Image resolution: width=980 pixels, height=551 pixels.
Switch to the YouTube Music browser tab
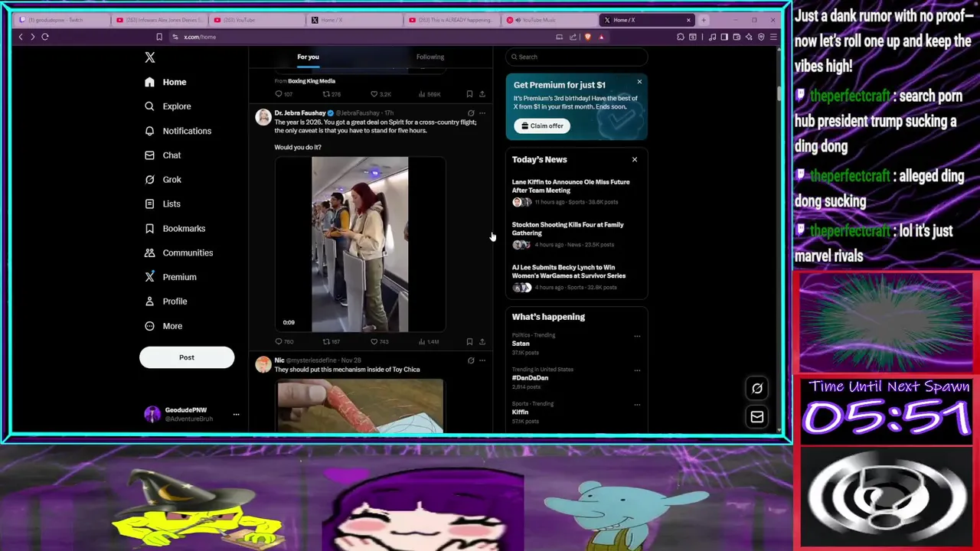(x=549, y=20)
